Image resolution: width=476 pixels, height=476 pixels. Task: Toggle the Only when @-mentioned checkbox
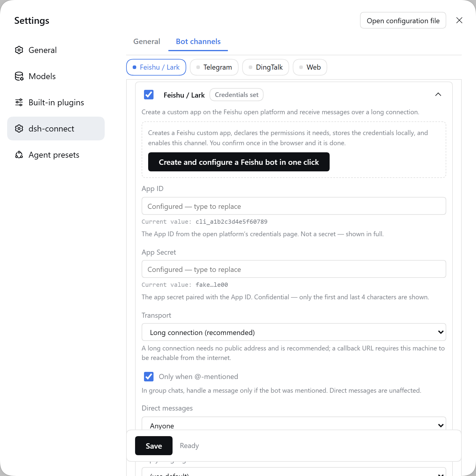149,377
